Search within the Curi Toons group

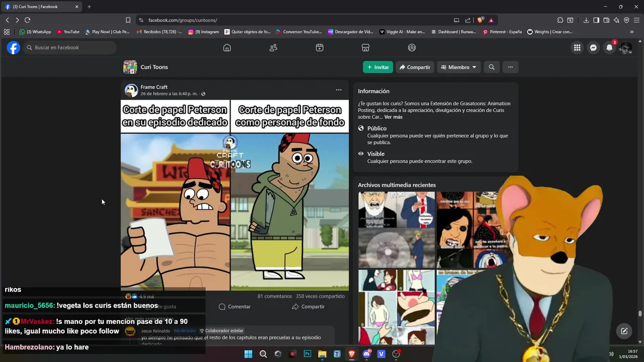pyautogui.click(x=492, y=67)
